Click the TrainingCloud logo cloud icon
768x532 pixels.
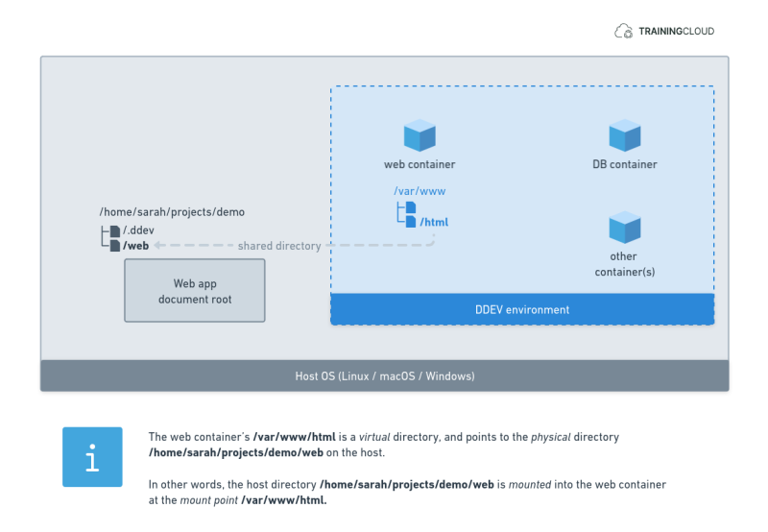point(623,31)
